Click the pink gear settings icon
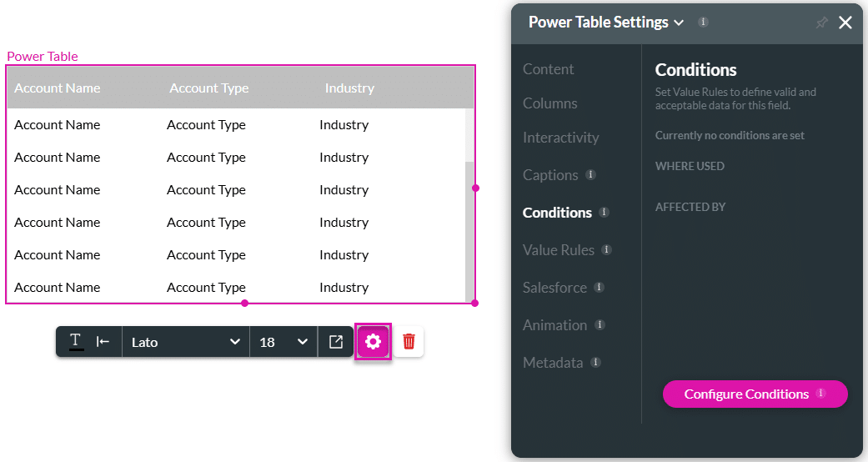 373,342
